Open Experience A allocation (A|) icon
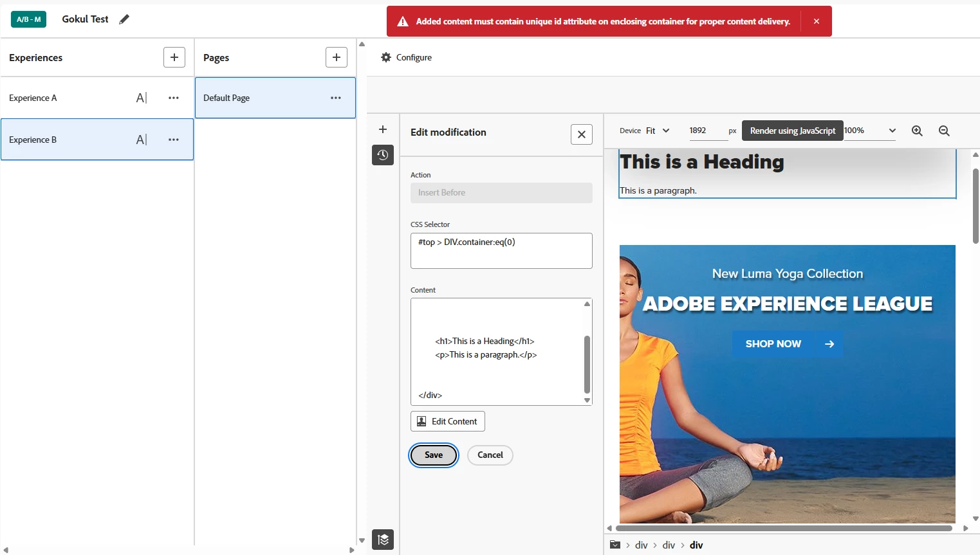 point(142,98)
